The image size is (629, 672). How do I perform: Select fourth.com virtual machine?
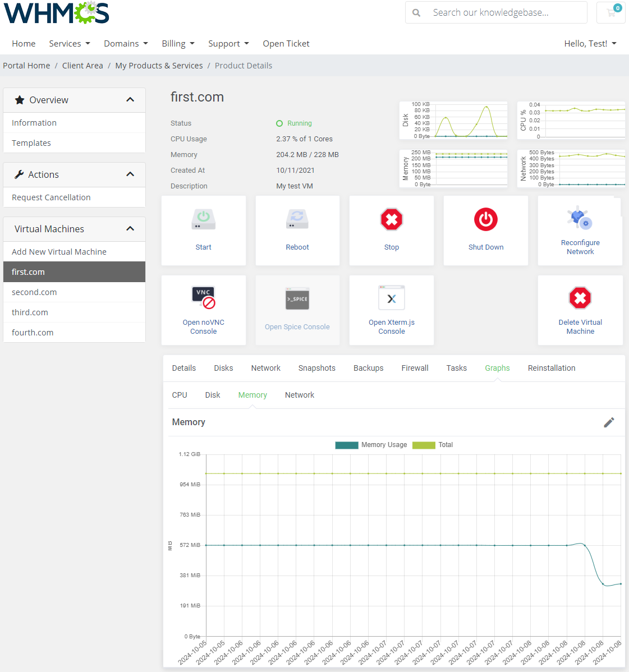tap(74, 333)
